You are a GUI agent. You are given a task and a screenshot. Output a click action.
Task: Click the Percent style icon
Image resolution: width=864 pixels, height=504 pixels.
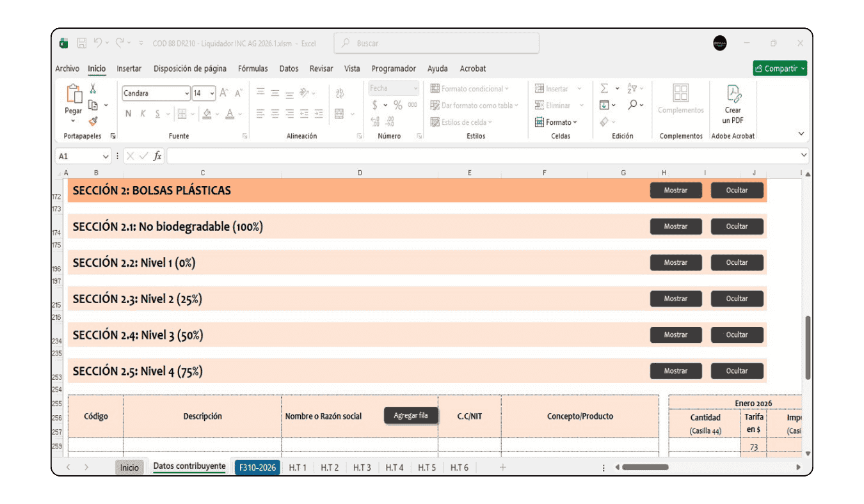point(398,105)
